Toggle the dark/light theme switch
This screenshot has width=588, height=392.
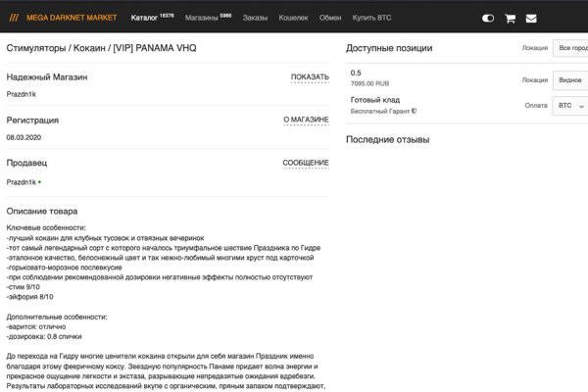point(488,18)
